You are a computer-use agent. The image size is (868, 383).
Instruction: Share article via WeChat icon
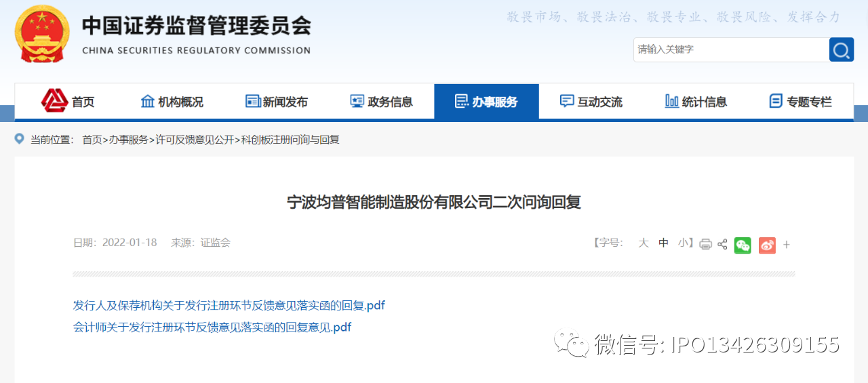pos(743,245)
